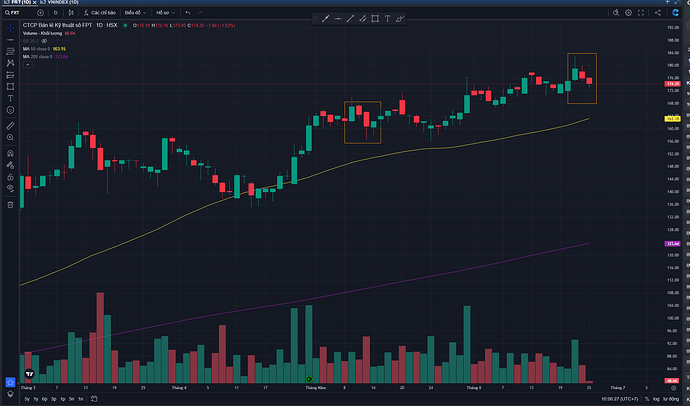Set range to 1p
Viewport: 690px width, 406px height.
click(62, 399)
